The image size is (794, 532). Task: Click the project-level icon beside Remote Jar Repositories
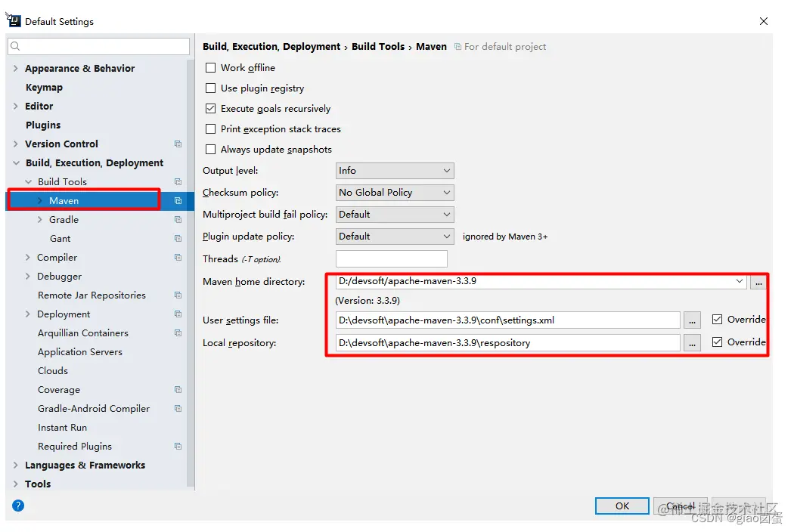tap(178, 295)
